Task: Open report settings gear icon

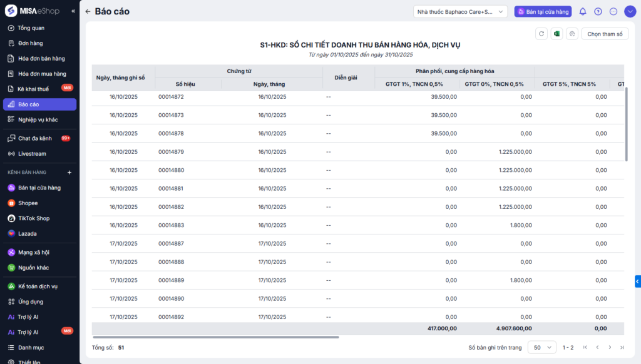Action: [572, 34]
